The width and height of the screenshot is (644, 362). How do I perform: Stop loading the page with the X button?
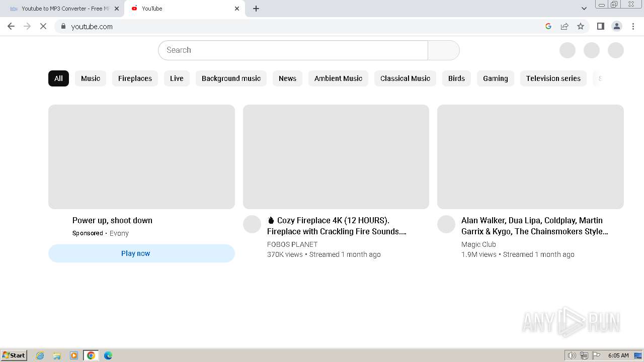43,26
